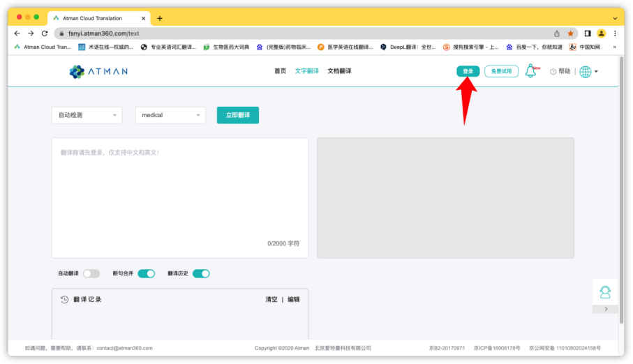Toggle the 自动翻译 switch
This screenshot has width=633, height=364.
tap(91, 273)
